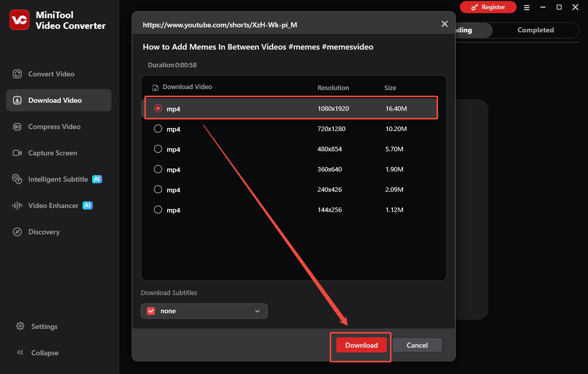Click the 480x854 resolution value
Screen dimensions: 588x374
pos(329,149)
